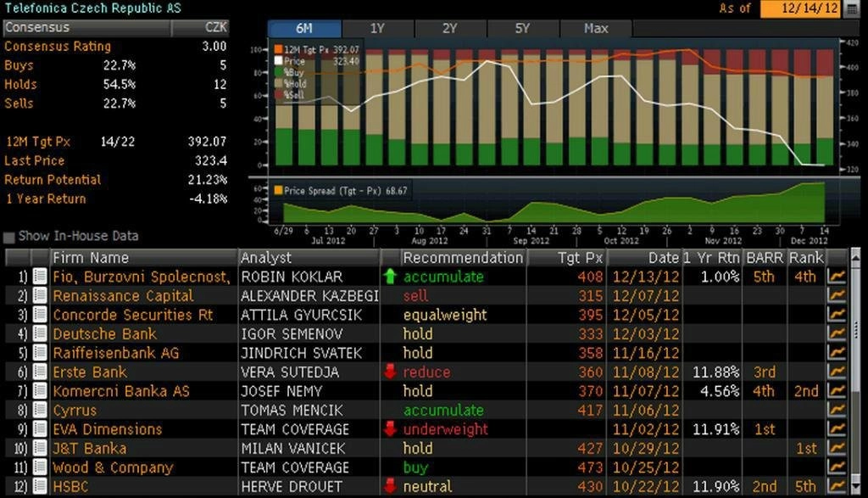Screen dimensions: 868x498
Task: Switch chart to 1Y range tab
Action: (377, 28)
